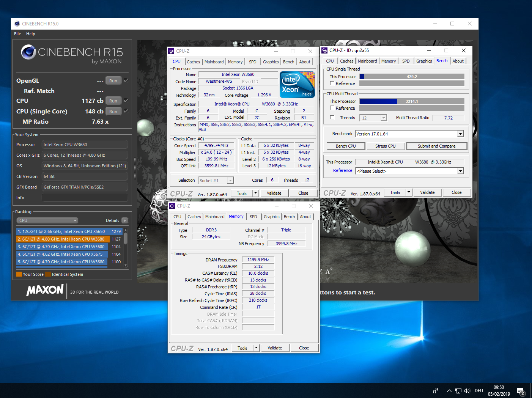Open the Socket #1 Selection dropdown
The width and height of the screenshot is (532, 398).
coord(216,181)
